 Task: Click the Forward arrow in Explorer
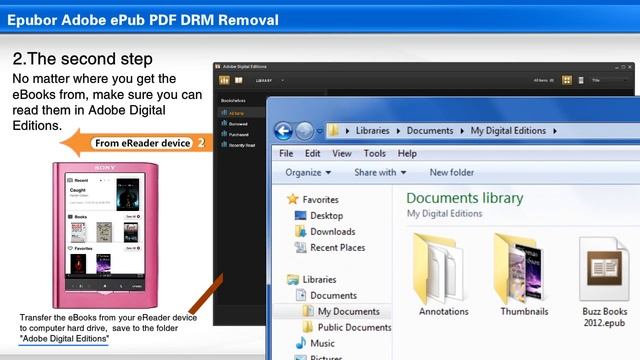point(304,131)
